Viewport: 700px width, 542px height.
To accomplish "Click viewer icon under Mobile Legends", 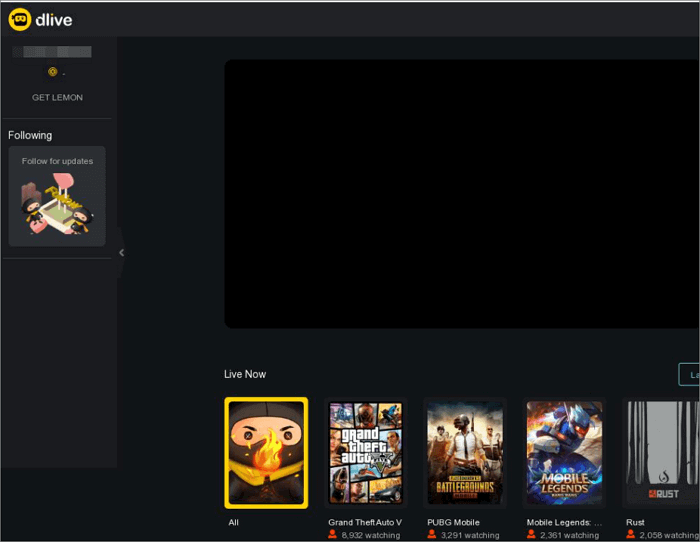I will [532, 536].
